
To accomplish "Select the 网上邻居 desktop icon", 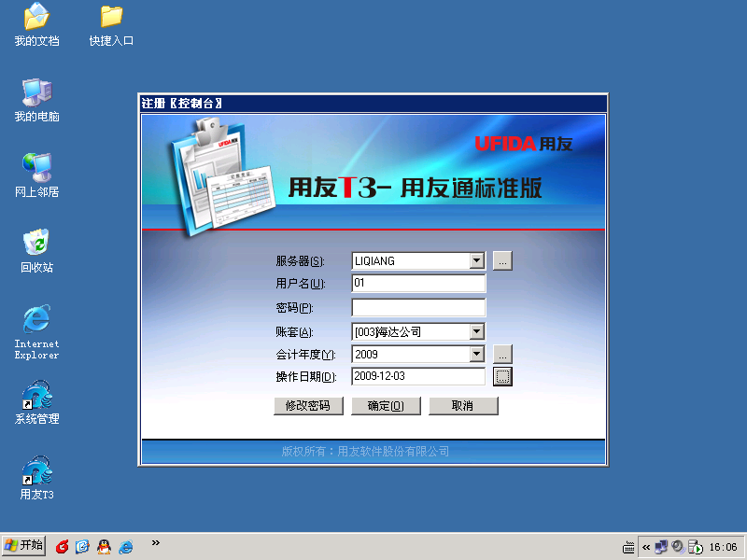I will point(36,175).
